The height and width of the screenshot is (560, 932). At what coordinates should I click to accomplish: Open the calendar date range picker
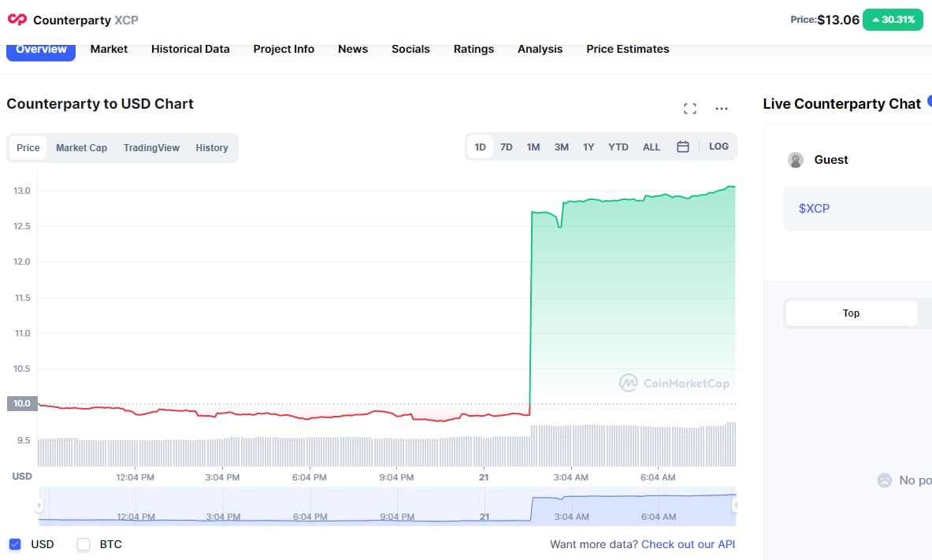pyautogui.click(x=682, y=146)
